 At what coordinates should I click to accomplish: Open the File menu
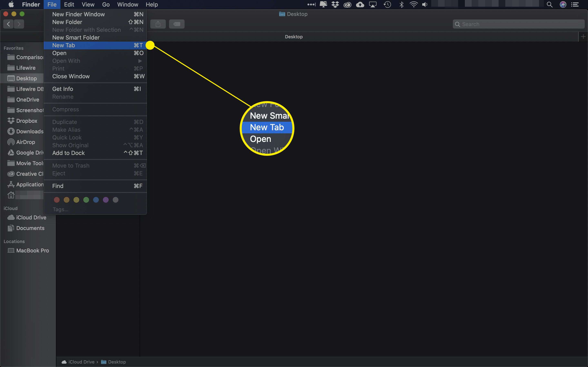[52, 5]
